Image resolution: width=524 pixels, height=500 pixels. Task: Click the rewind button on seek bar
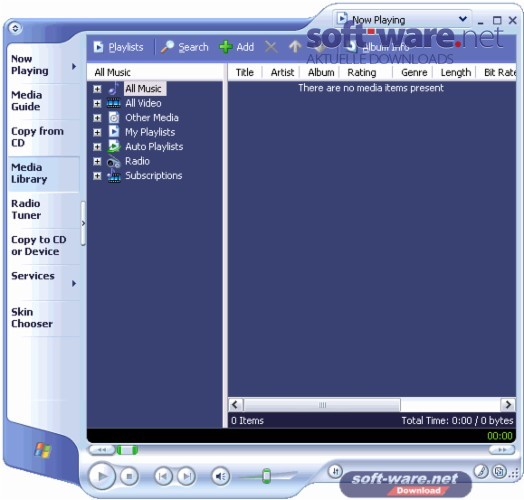point(101,450)
